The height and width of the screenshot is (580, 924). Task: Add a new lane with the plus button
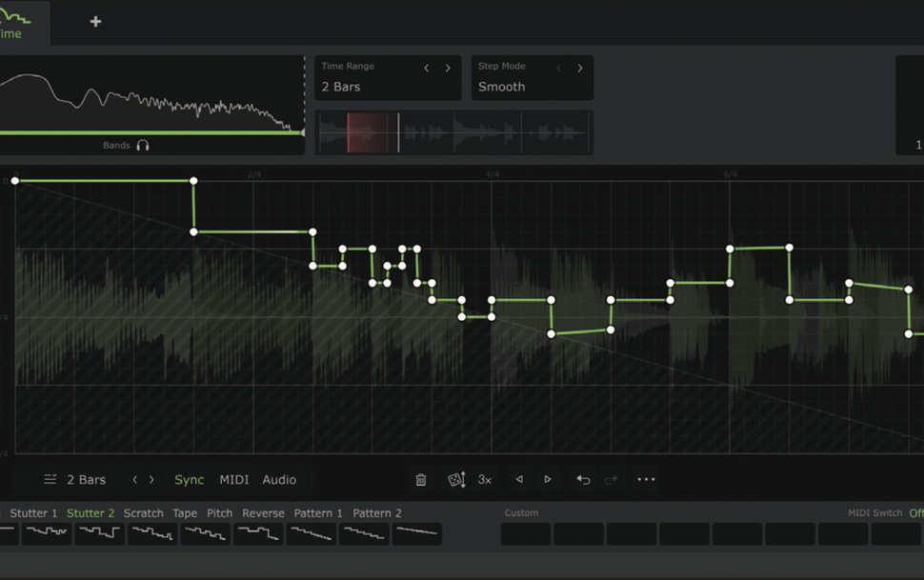coord(94,21)
